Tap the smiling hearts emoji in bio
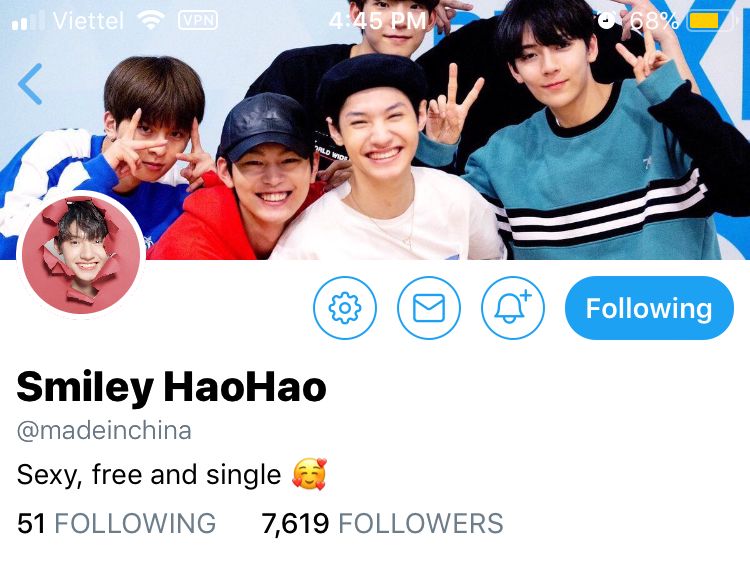This screenshot has width=750, height=563. [x=309, y=474]
